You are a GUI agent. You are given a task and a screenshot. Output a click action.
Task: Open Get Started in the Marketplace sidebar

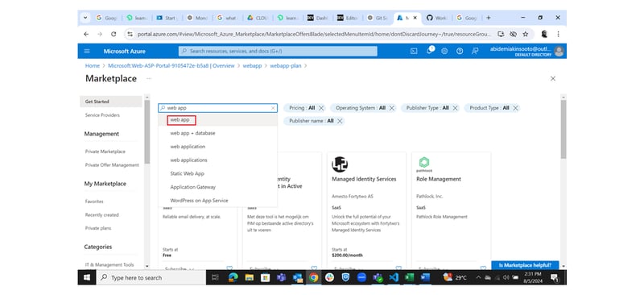point(111,102)
